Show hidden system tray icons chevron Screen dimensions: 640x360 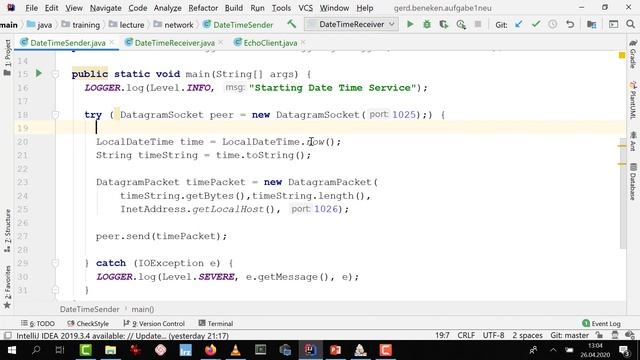coord(553,350)
